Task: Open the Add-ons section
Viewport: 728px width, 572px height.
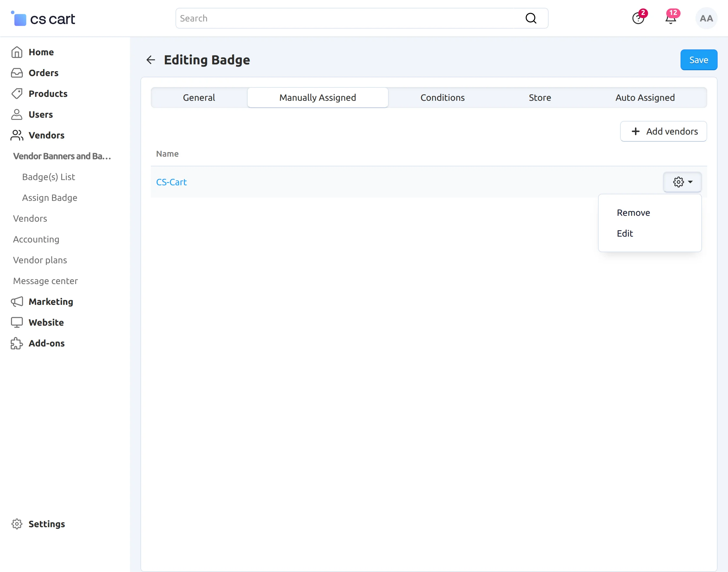Action: point(46,343)
